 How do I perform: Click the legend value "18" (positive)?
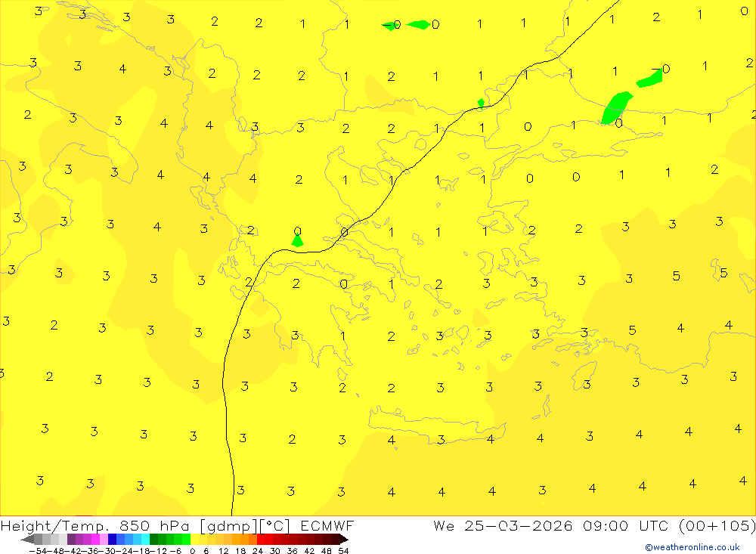click(240, 551)
